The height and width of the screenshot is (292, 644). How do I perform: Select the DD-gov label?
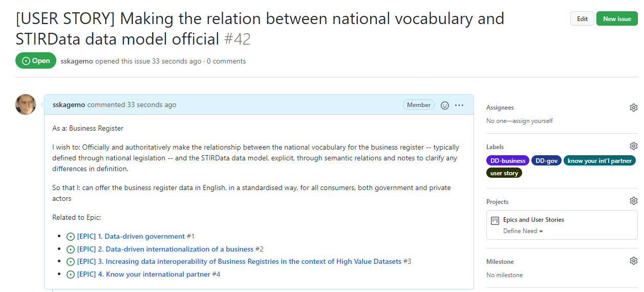pos(546,160)
